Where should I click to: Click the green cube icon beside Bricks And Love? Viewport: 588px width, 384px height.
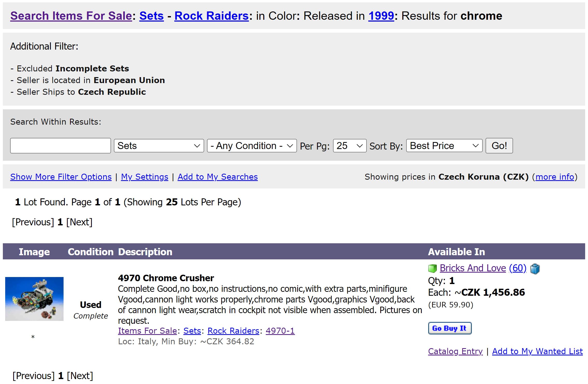pyautogui.click(x=432, y=268)
